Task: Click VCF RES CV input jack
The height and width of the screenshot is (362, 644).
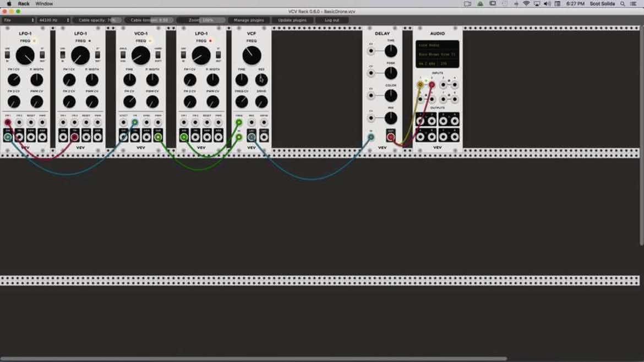Action: coord(252,122)
